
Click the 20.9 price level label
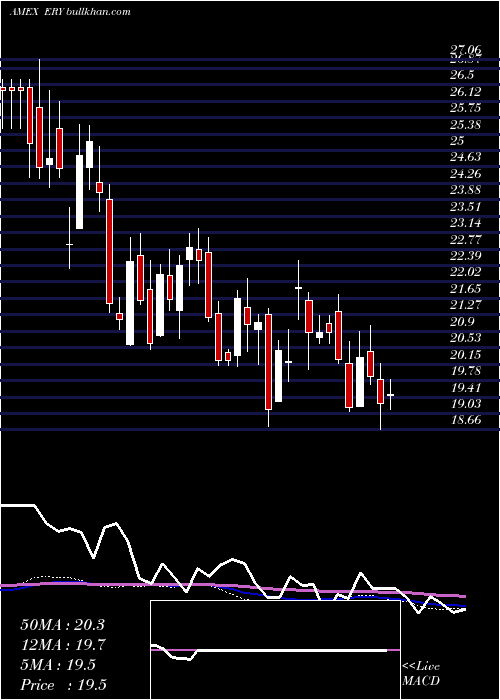coord(462,321)
